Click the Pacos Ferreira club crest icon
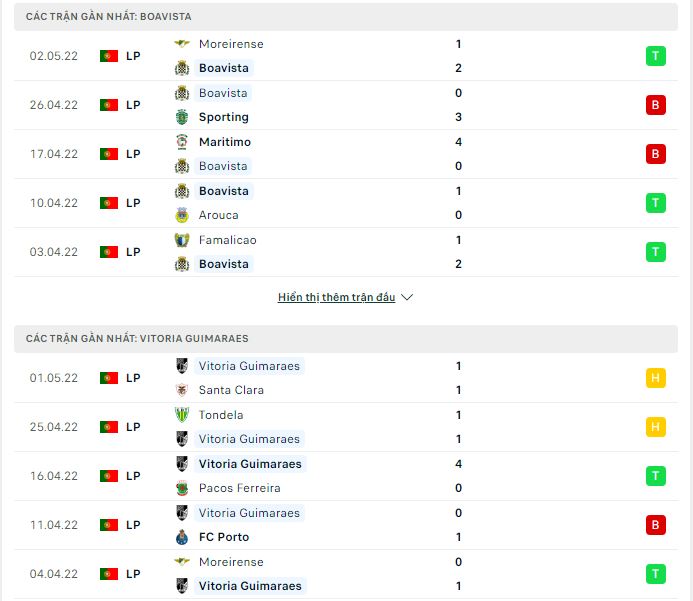 182,488
